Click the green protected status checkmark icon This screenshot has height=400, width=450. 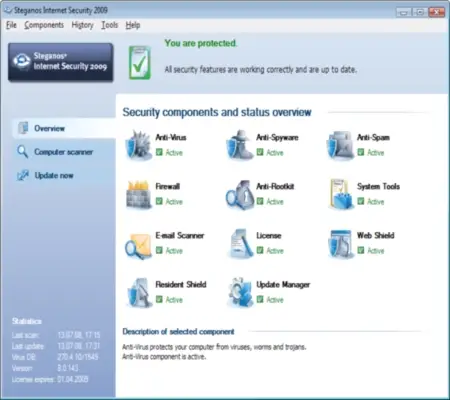tap(140, 63)
